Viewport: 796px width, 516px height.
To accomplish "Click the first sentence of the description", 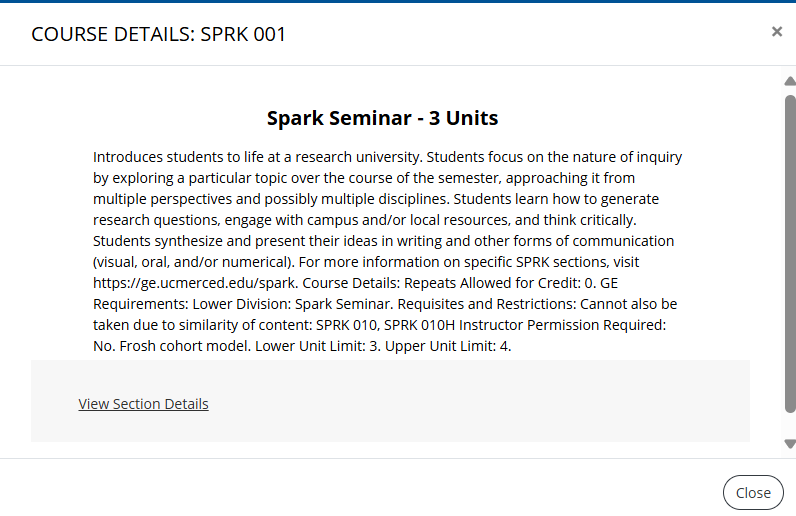I will 257,157.
